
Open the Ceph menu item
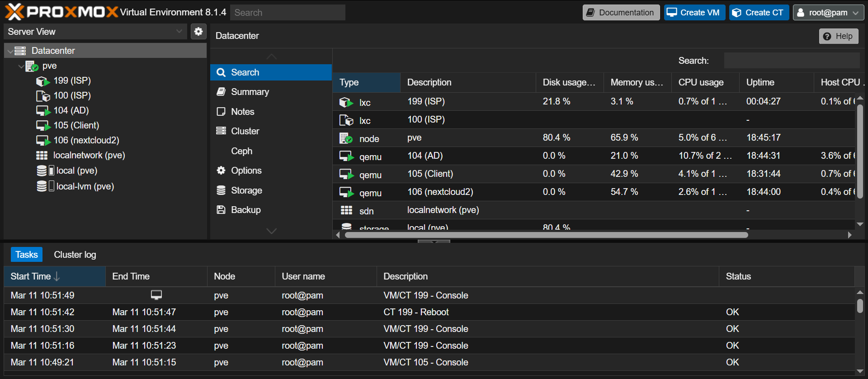click(271, 151)
